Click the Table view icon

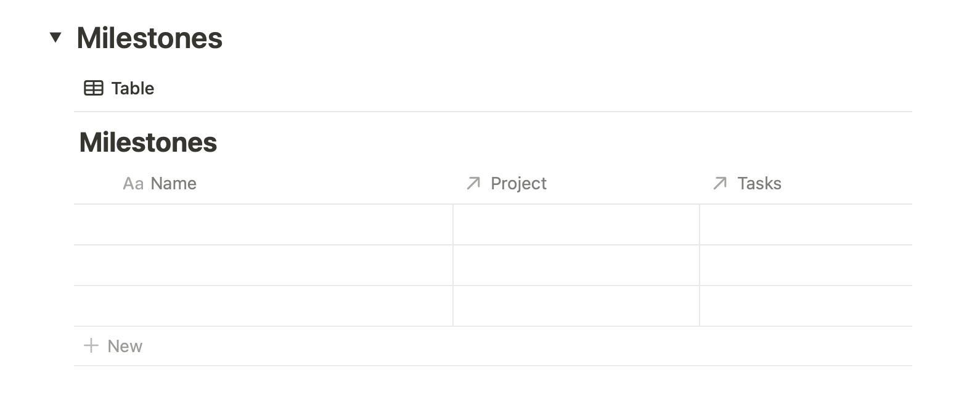[x=94, y=88]
